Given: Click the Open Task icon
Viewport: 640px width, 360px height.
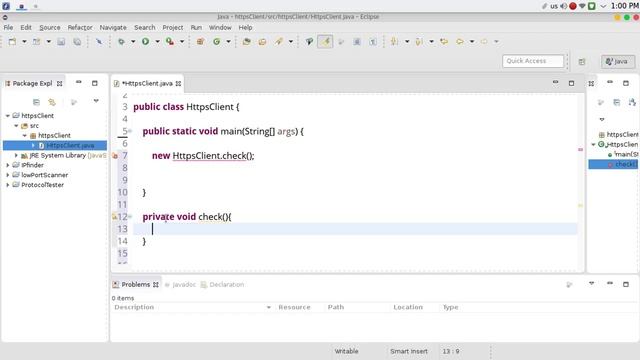Looking at the screenshot, I should [x=262, y=42].
